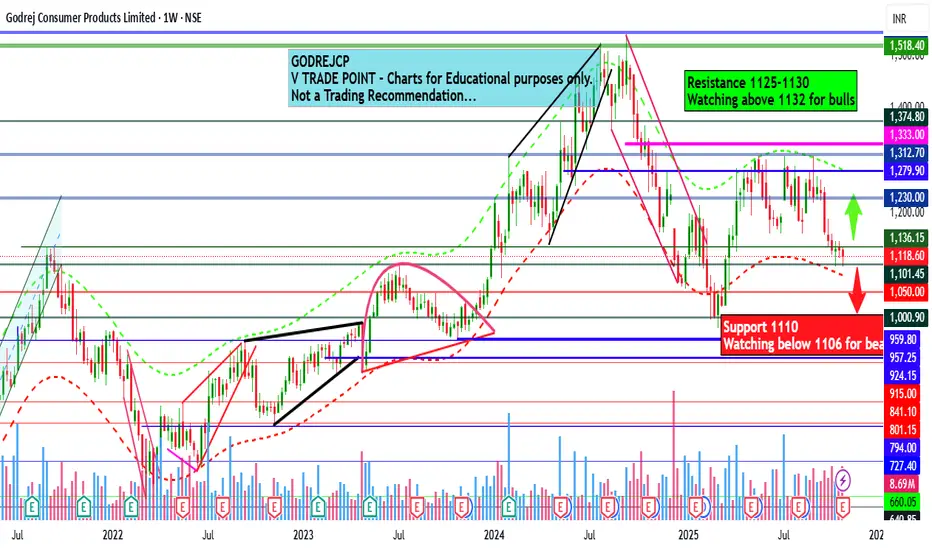The width and height of the screenshot is (932, 550).
Task: Click the red earnings E marker below the lightning icon
Action: coord(843,507)
